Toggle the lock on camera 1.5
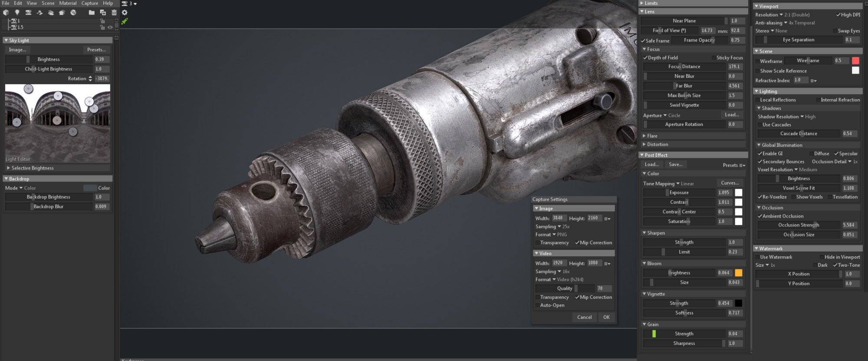The height and width of the screenshot is (361, 868). pyautogui.click(x=102, y=27)
